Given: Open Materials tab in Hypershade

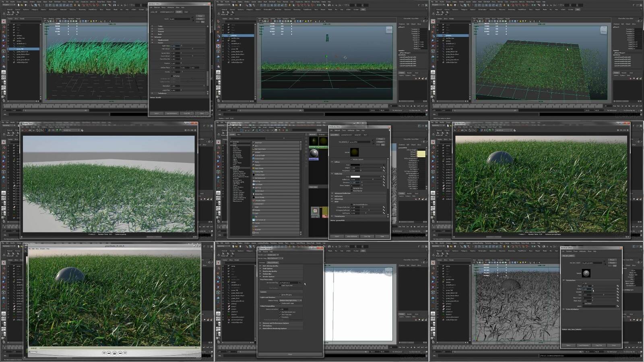Looking at the screenshot, I should [x=313, y=134].
